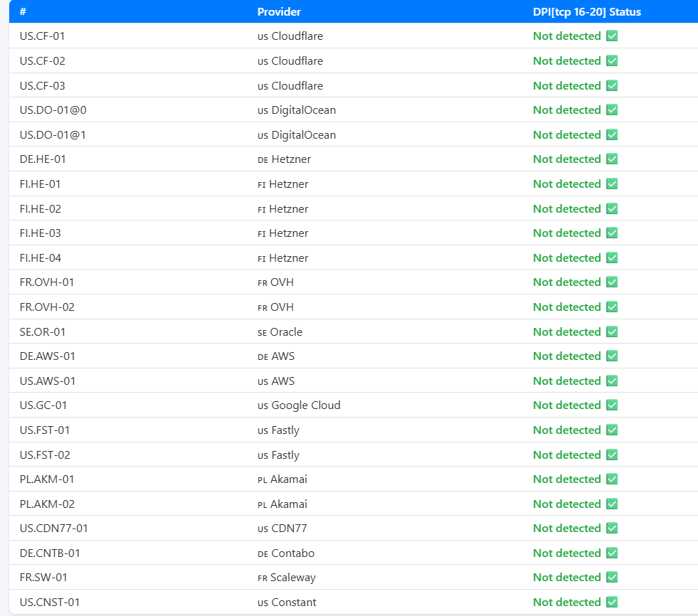Viewport: 698px width, 616px height.
Task: Select the US.GC-01 identifier cell
Action: click(43, 405)
